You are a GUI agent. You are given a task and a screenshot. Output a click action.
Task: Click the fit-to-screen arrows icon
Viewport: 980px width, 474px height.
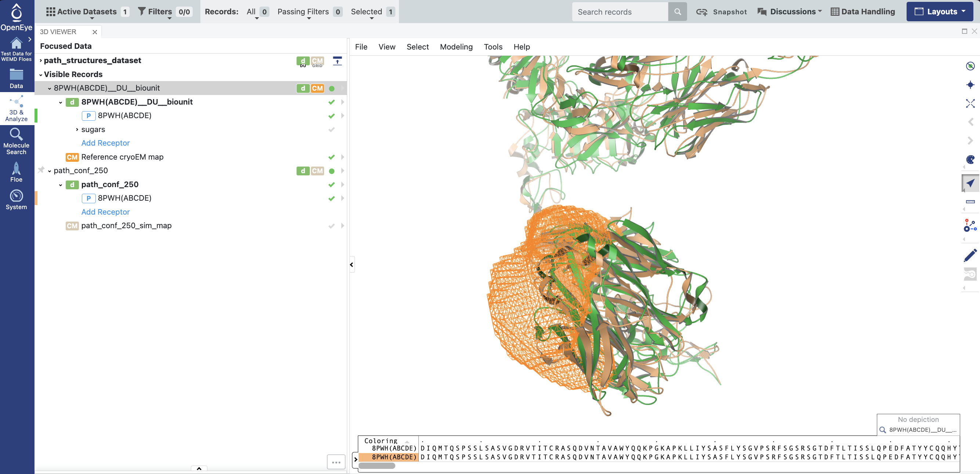point(970,103)
